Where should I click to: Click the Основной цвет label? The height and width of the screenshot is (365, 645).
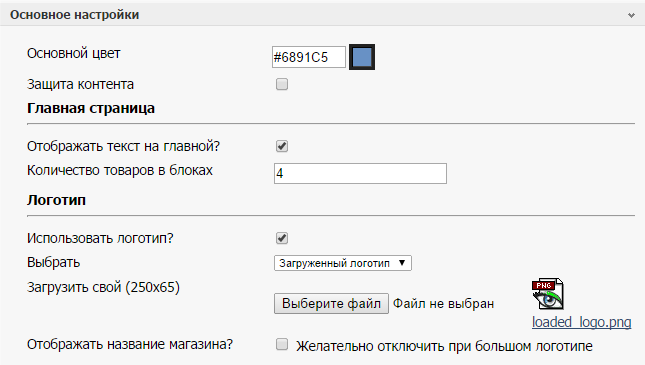click(x=74, y=54)
